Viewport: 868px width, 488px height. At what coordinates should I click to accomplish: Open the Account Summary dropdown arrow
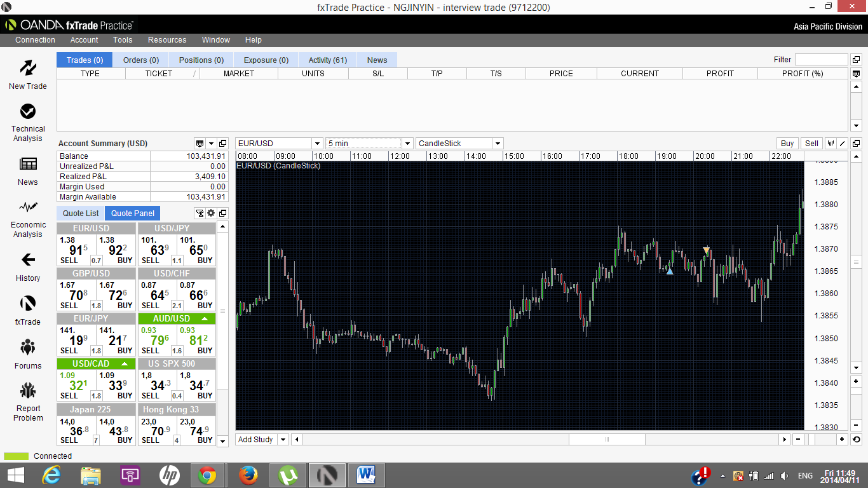coord(212,144)
